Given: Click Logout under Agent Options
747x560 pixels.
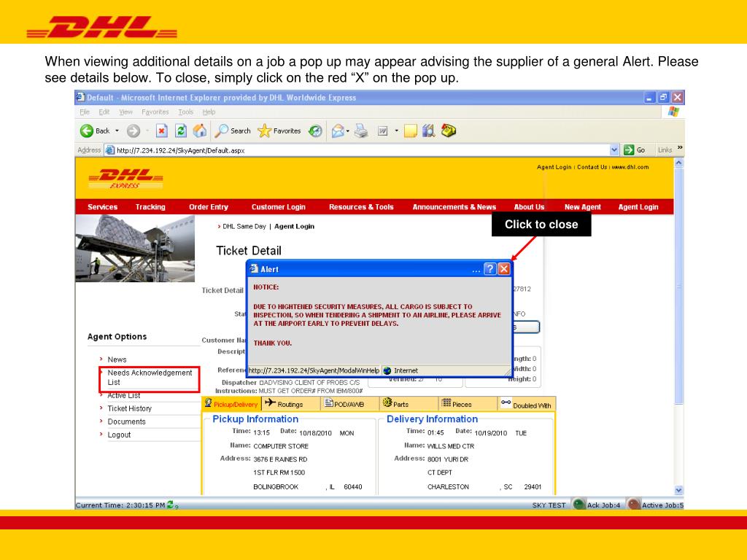Looking at the screenshot, I should tap(119, 435).
